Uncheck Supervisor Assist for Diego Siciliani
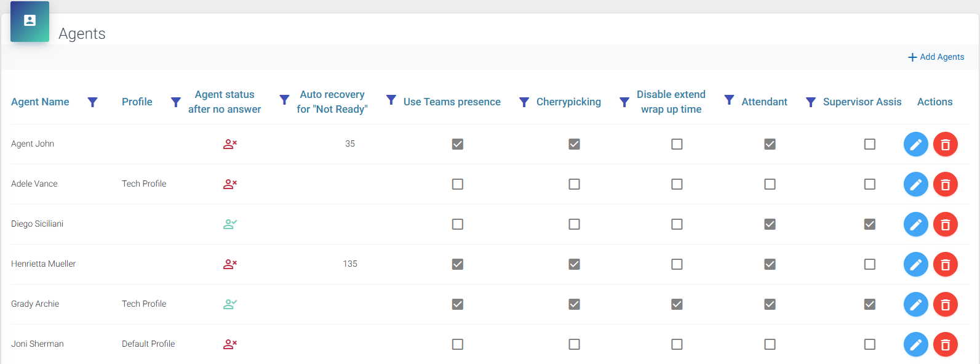 pos(869,224)
